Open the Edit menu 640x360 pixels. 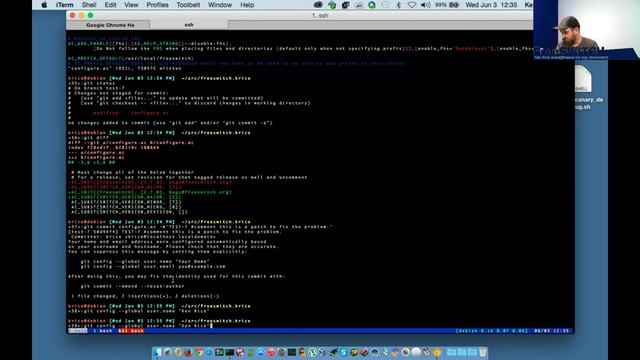[x=110, y=5]
